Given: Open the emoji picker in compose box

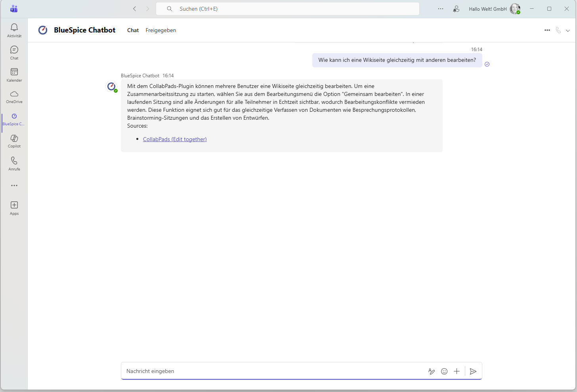Looking at the screenshot, I should [444, 371].
